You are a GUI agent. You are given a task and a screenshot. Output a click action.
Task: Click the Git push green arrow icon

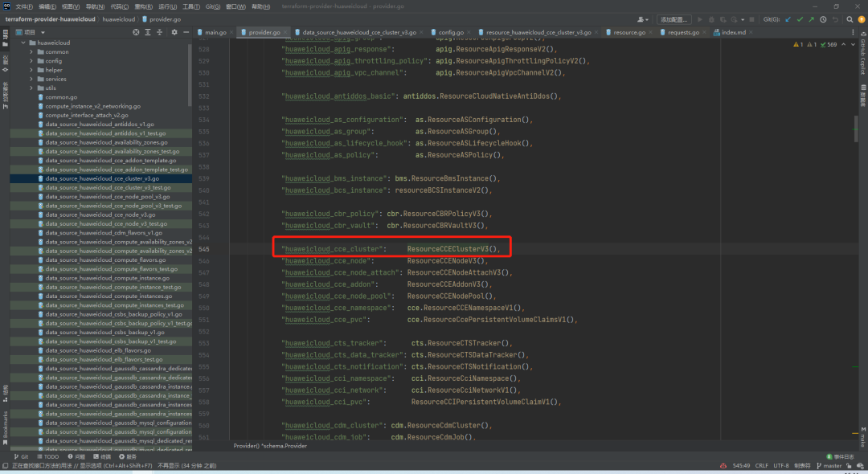(x=811, y=19)
